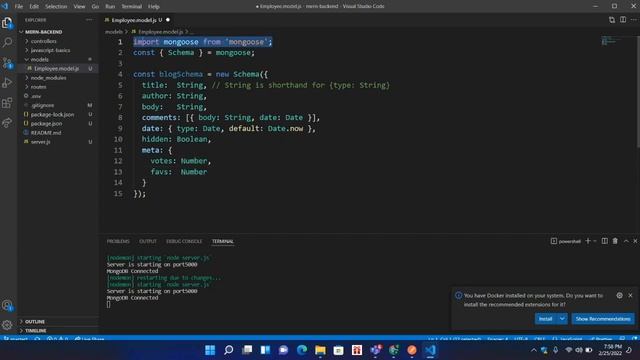
Task: Open the Edit menu
Action: pos(34,7)
